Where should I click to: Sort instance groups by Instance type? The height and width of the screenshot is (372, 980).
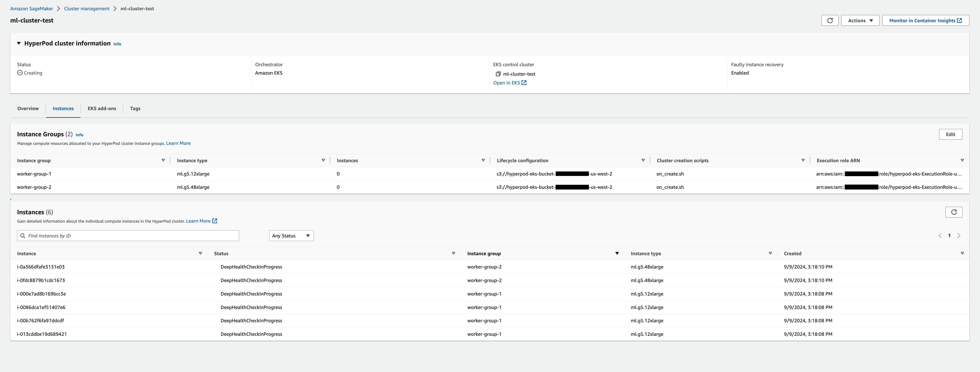323,160
